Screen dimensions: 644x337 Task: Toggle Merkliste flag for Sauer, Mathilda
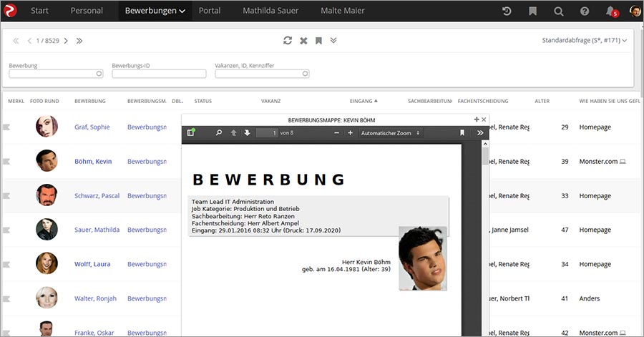(6, 230)
